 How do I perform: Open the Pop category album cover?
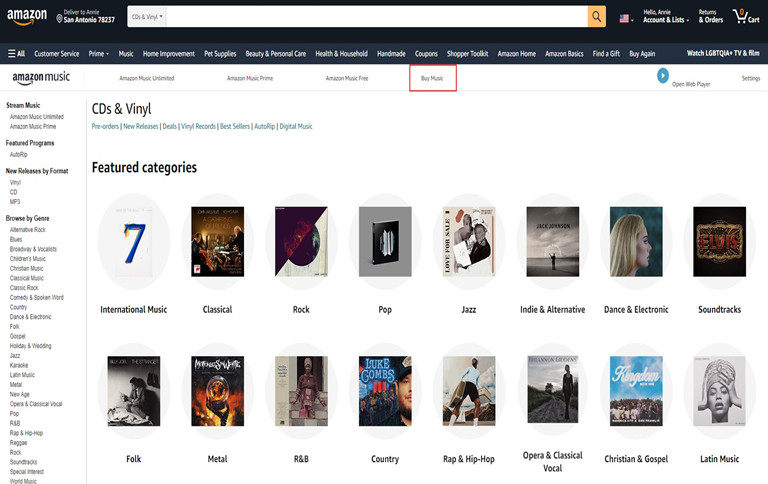tap(385, 242)
